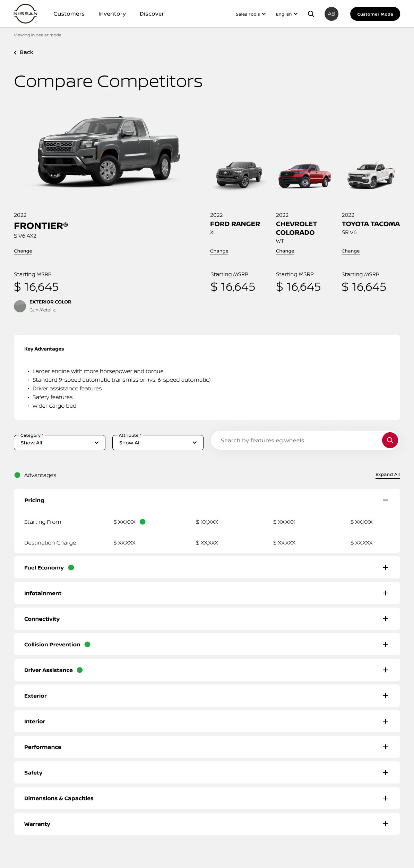This screenshot has height=868, width=414.
Task: Expand Safety with plus icon
Action: [x=385, y=772]
